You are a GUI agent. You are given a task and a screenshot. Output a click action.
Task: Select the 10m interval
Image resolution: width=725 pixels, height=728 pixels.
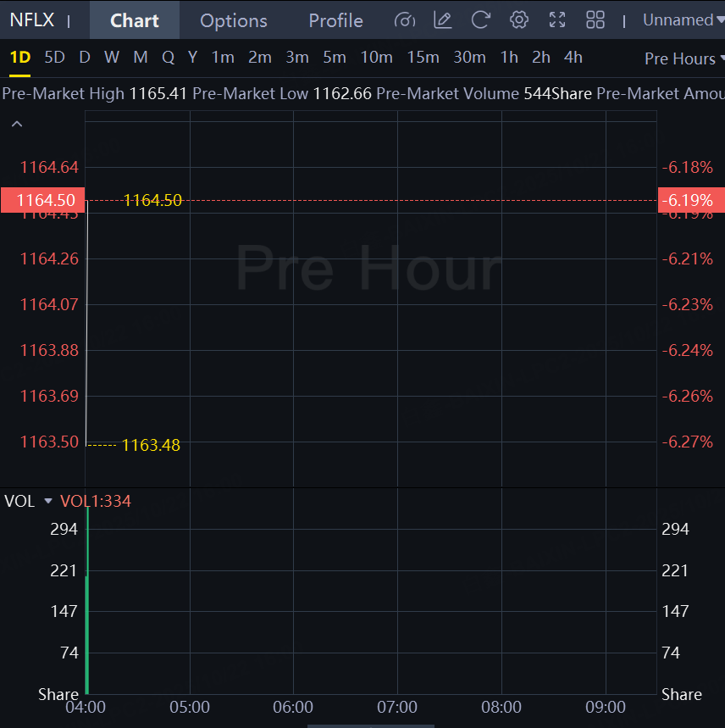[x=376, y=58]
